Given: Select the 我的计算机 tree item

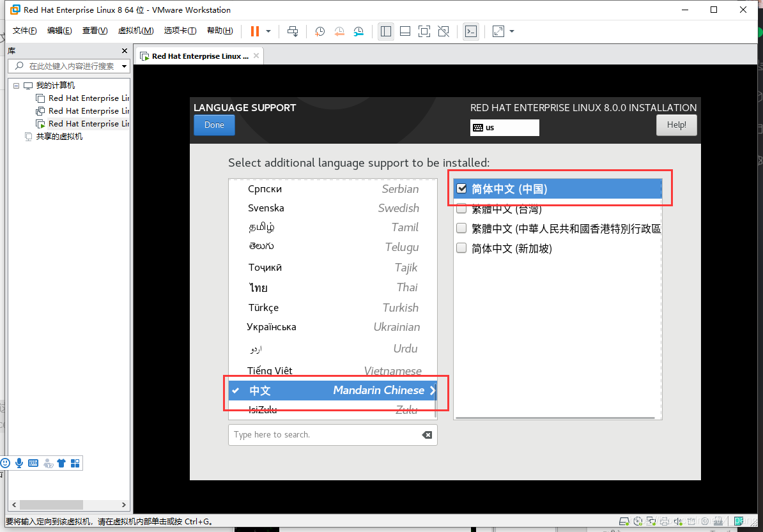Looking at the screenshot, I should coord(55,85).
